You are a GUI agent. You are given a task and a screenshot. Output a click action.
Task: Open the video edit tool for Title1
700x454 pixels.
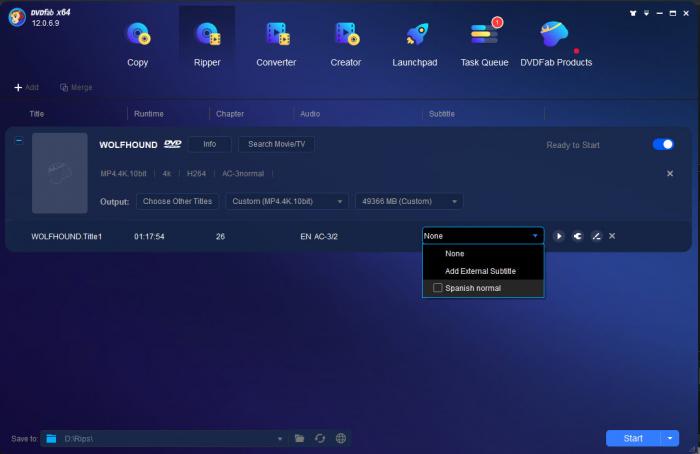pyautogui.click(x=596, y=236)
